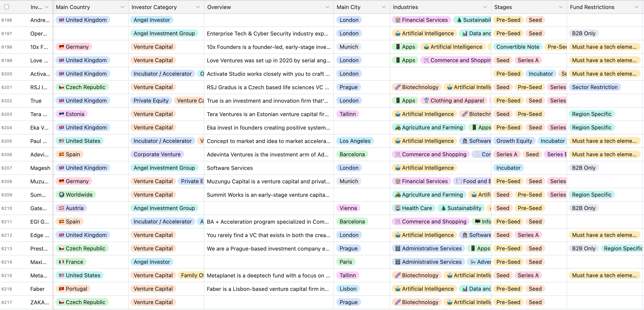Open the Fund Restrictions column dropdown

[636, 7]
